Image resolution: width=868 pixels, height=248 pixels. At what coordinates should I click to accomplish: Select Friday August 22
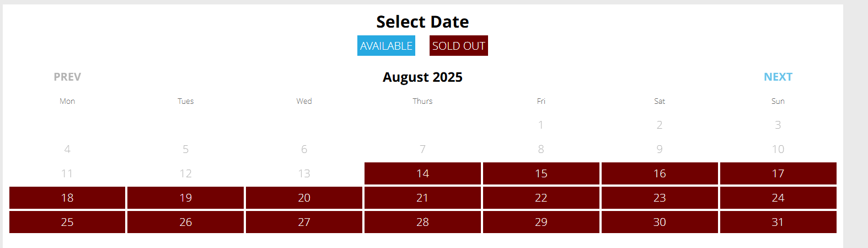pyautogui.click(x=541, y=198)
